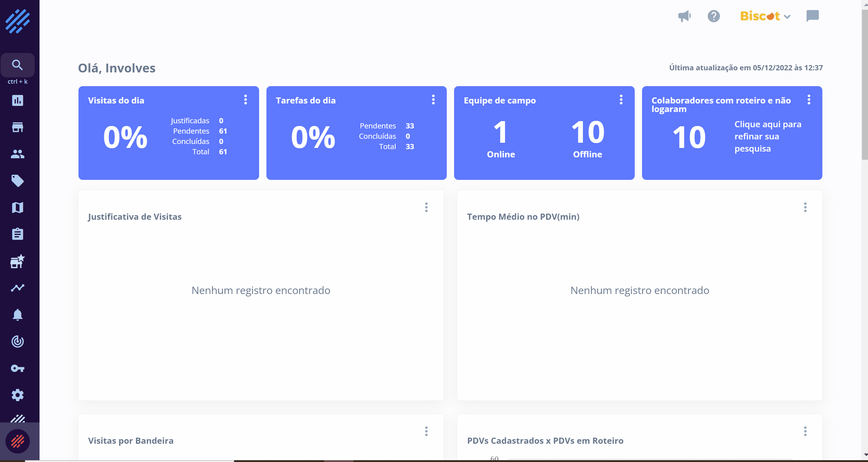The width and height of the screenshot is (868, 462).
Task: Open the help question mark icon
Action: click(x=714, y=16)
